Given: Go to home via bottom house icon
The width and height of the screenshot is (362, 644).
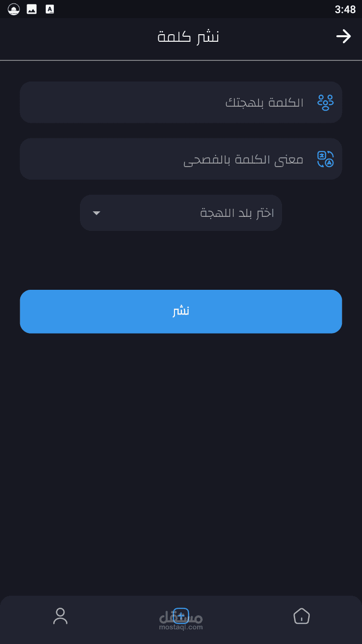Looking at the screenshot, I should 301,616.
